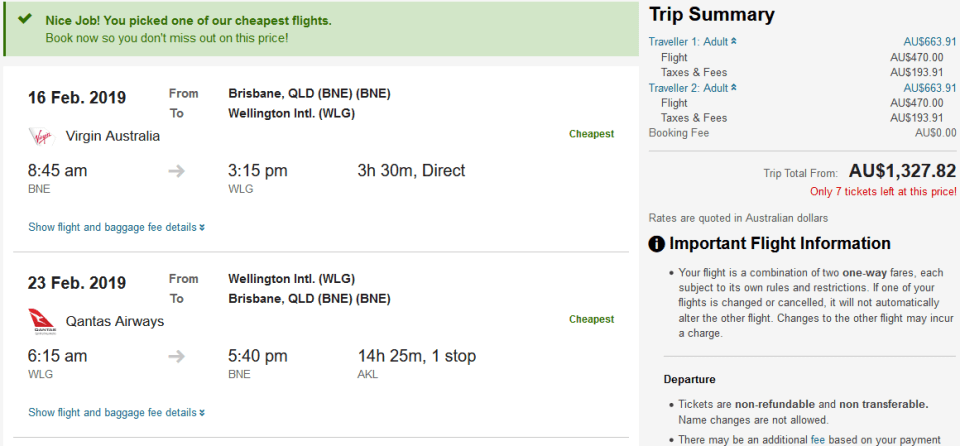Click the 3h 30m, Direct duration
960x446 pixels.
tap(411, 171)
